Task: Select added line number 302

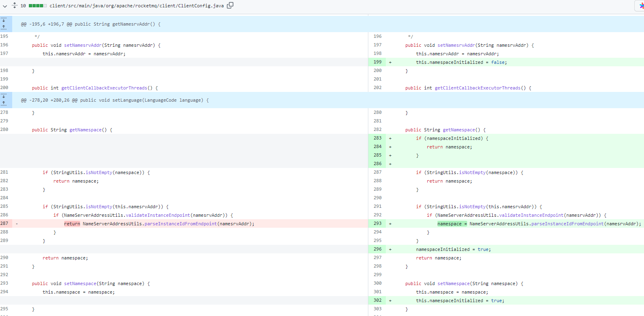Action: click(378, 301)
